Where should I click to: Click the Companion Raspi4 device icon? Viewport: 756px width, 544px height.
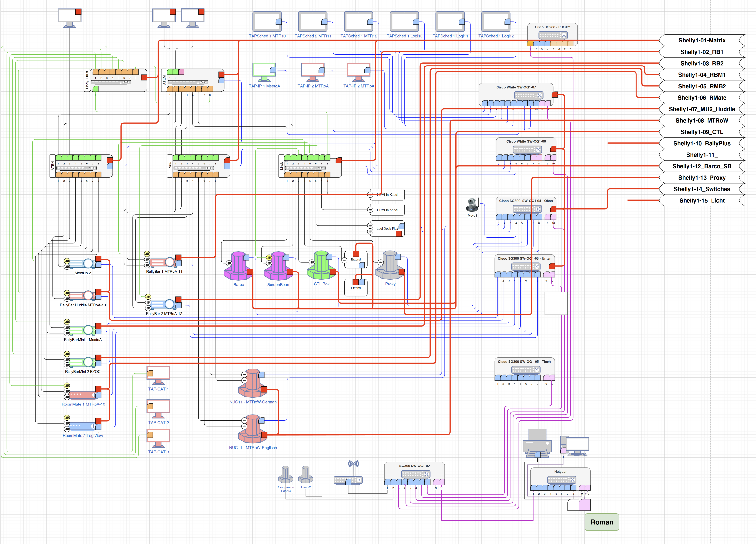point(285,474)
